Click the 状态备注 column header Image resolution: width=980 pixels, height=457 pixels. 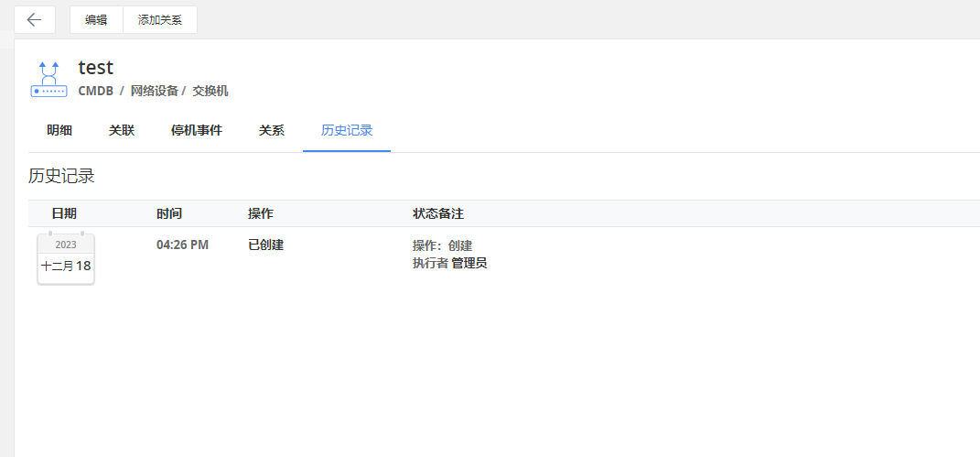click(438, 213)
